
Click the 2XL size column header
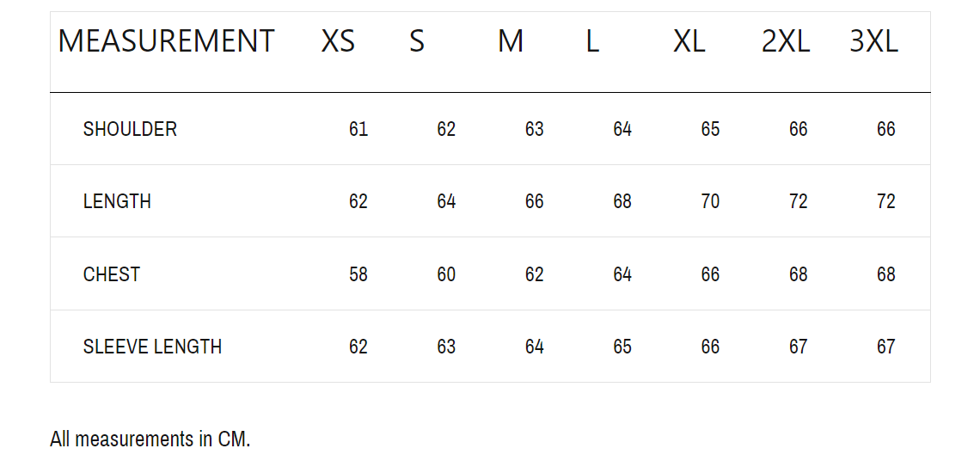pos(786,41)
